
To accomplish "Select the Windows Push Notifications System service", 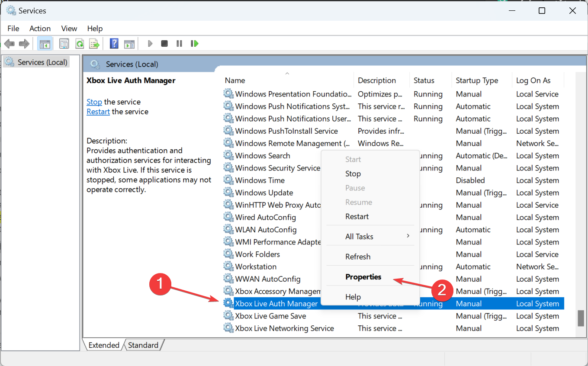I will (393, 106).
